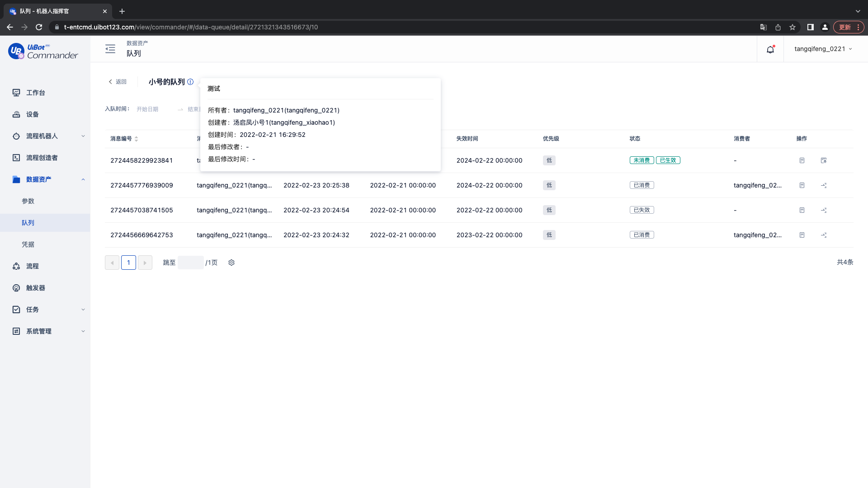Click the 失效时间 column header
This screenshot has width=868, height=488.
point(467,139)
